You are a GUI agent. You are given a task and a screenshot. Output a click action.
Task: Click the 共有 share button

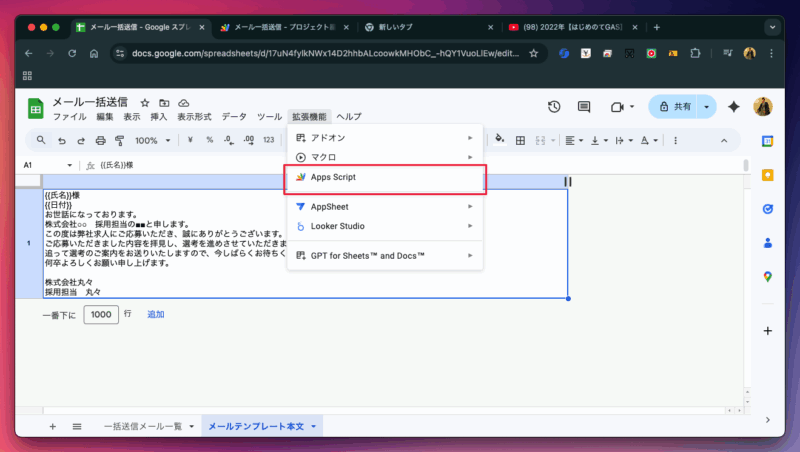pos(673,107)
